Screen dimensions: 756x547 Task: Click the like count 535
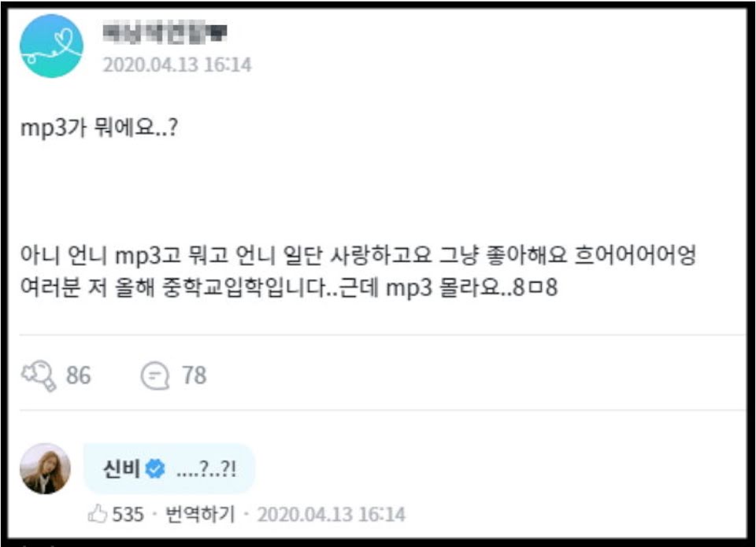(x=128, y=515)
